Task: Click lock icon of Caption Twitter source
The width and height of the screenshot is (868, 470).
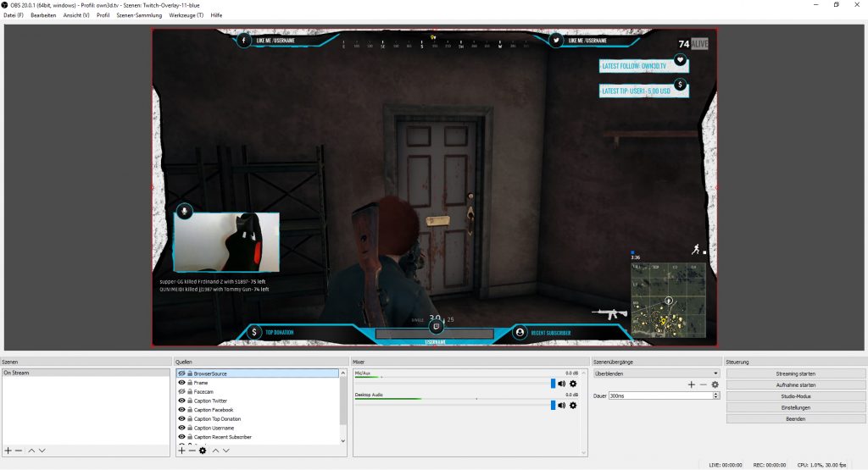Action: tap(189, 401)
